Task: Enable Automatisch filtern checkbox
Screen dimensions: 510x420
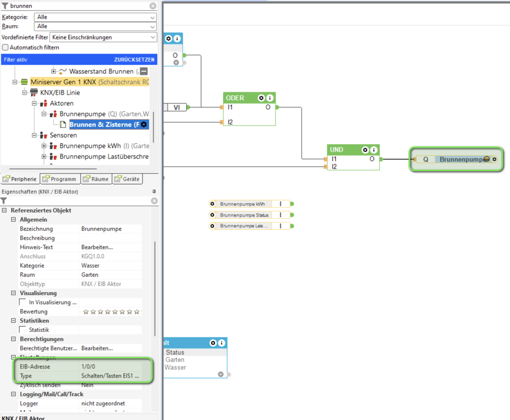Action: pos(6,47)
